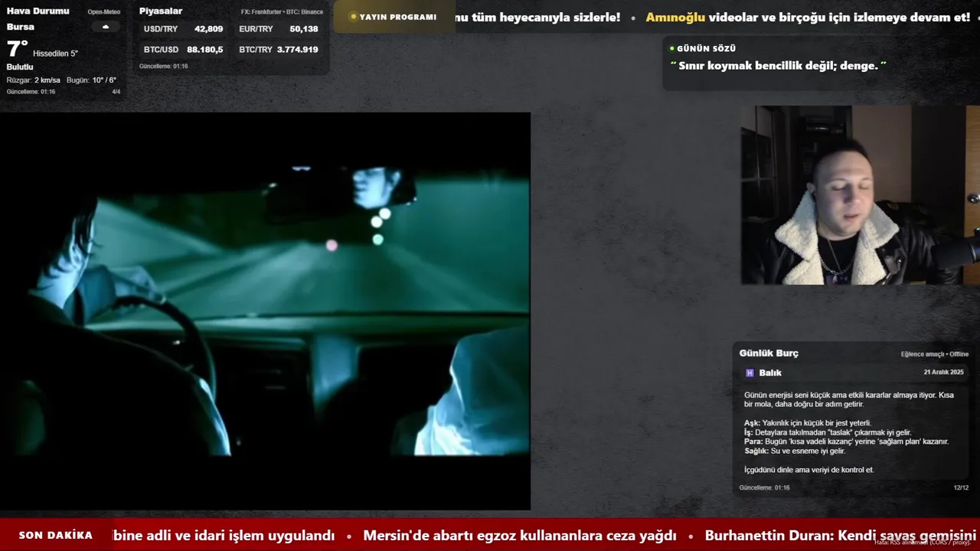The width and height of the screenshot is (980, 551).
Task: Select the BTC/USD price cell
Action: click(184, 50)
